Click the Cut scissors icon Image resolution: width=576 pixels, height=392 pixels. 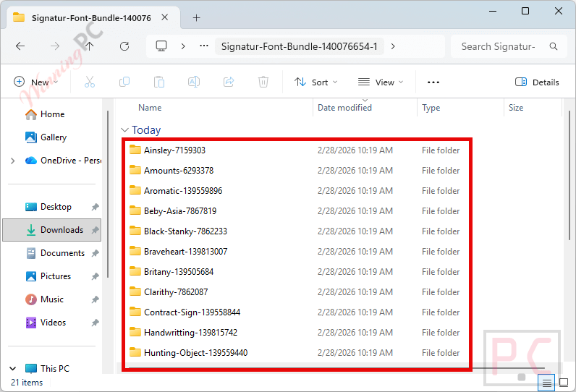(90, 82)
